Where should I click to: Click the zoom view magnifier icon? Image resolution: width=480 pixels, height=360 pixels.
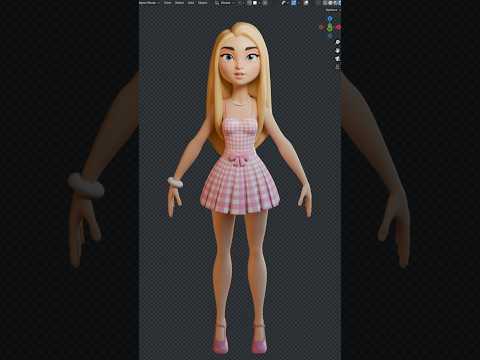pyautogui.click(x=338, y=42)
